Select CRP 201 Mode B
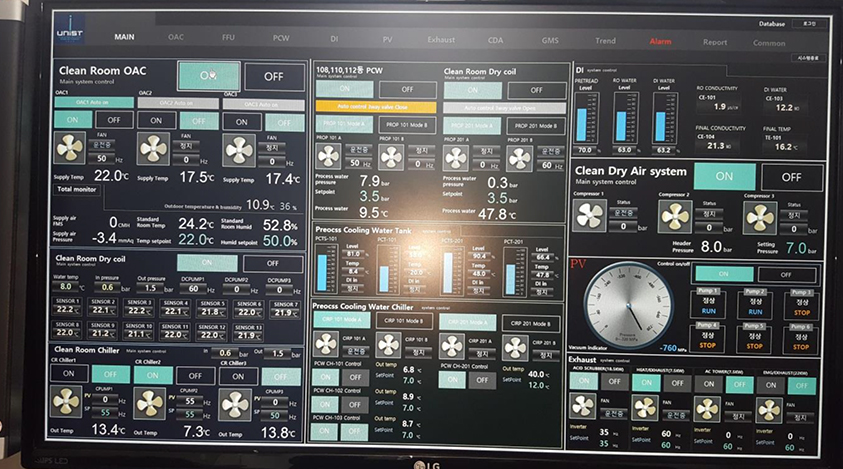843x469 pixels. [x=529, y=322]
